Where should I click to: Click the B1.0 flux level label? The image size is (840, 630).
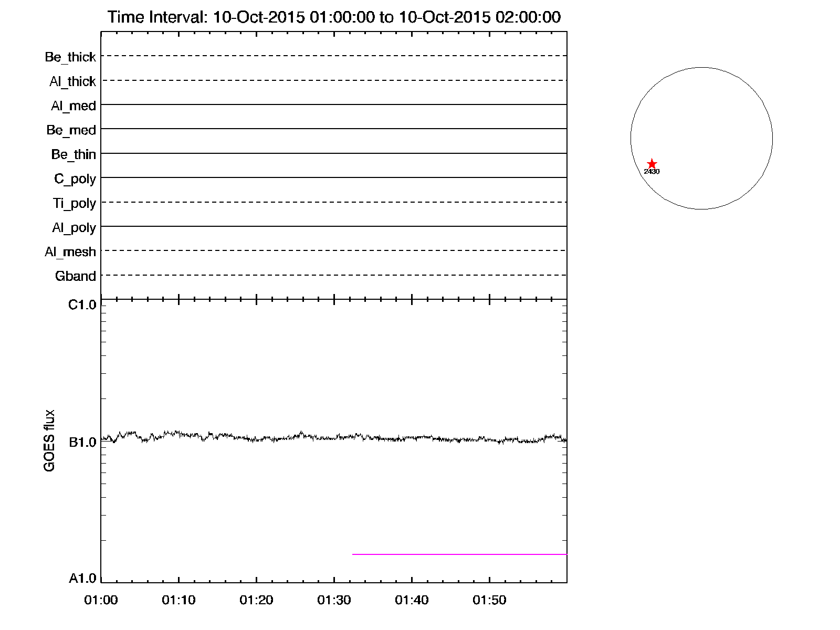pos(82,443)
